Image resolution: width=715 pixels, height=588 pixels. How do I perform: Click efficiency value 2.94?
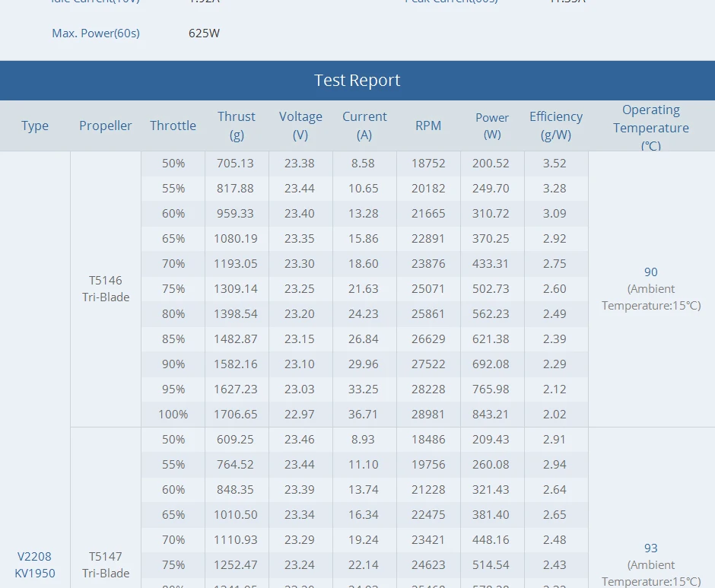coord(555,464)
